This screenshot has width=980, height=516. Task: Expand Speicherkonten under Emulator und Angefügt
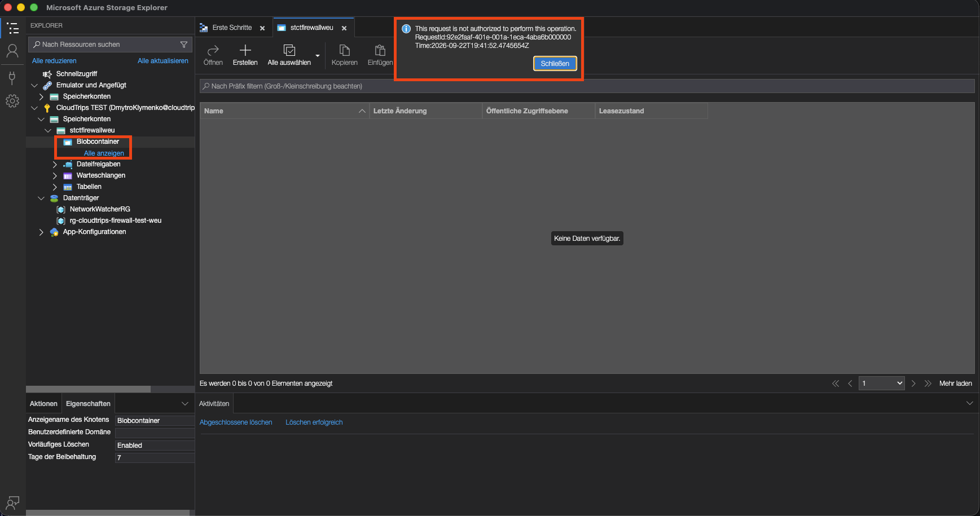coord(41,97)
